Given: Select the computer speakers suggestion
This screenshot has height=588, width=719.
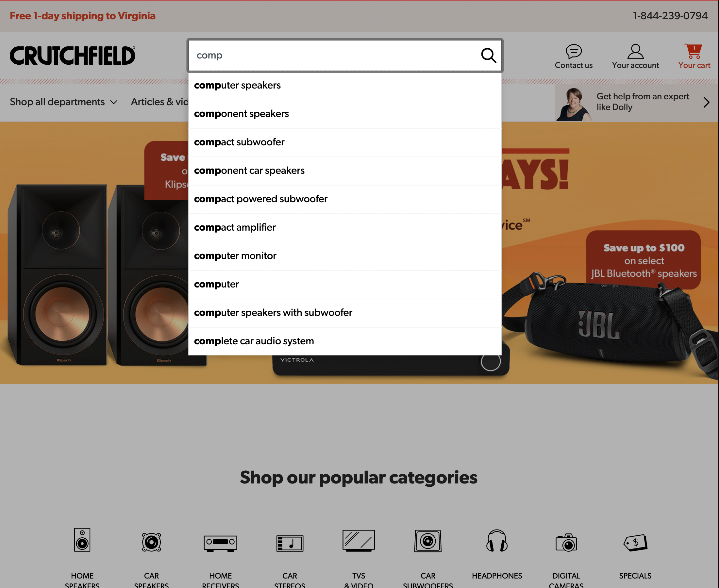Looking at the screenshot, I should (237, 85).
